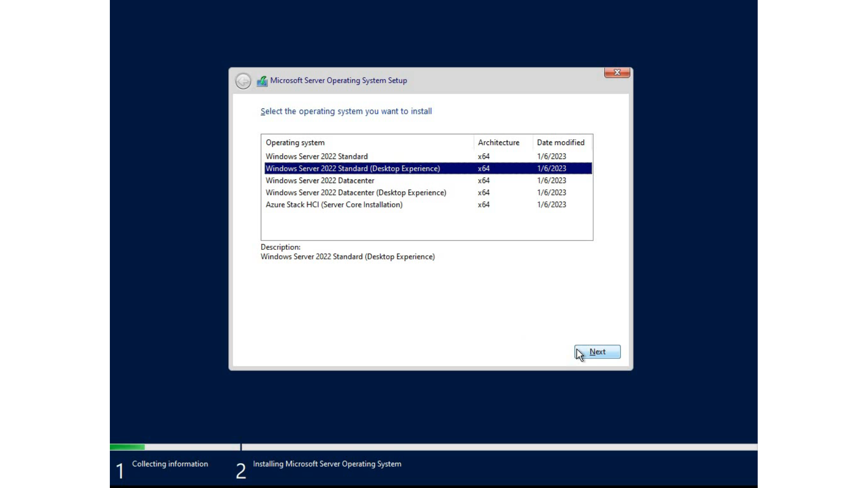
Task: Click the Next button
Action: tap(597, 352)
